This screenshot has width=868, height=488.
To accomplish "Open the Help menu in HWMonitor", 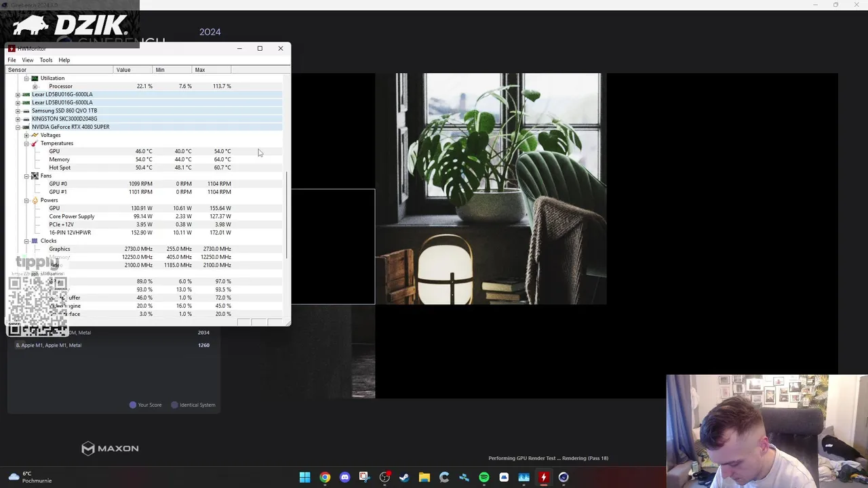I will click(x=64, y=60).
